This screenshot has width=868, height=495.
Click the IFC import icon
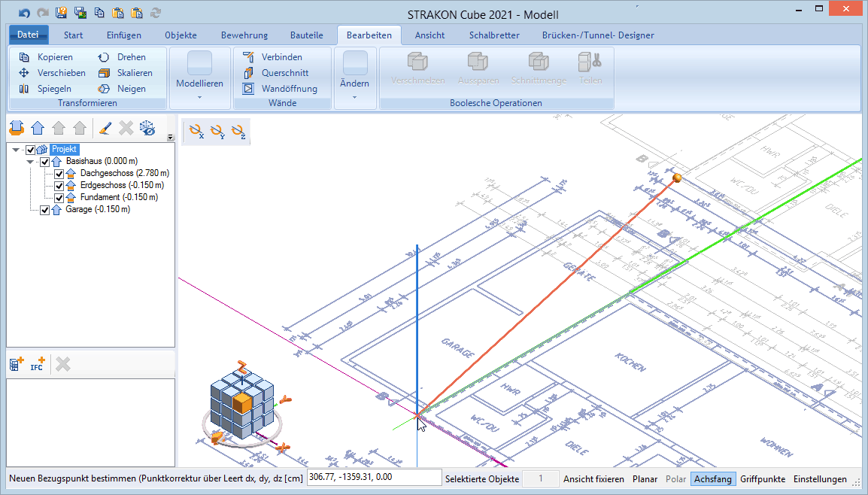37,364
